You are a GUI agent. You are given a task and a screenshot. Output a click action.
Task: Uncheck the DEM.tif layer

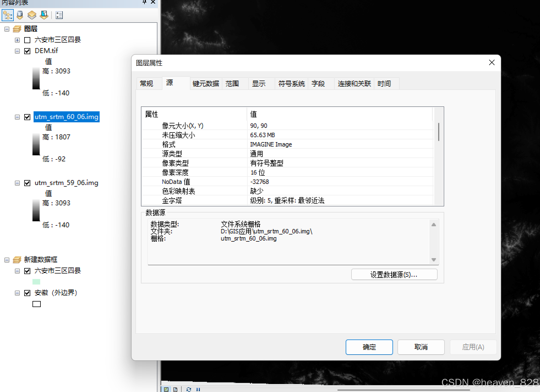(x=27, y=51)
